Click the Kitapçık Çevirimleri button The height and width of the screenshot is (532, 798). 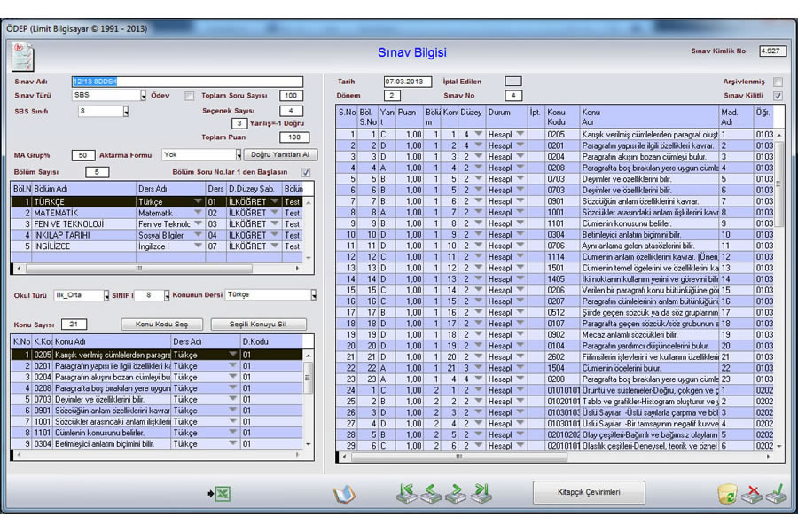click(589, 492)
